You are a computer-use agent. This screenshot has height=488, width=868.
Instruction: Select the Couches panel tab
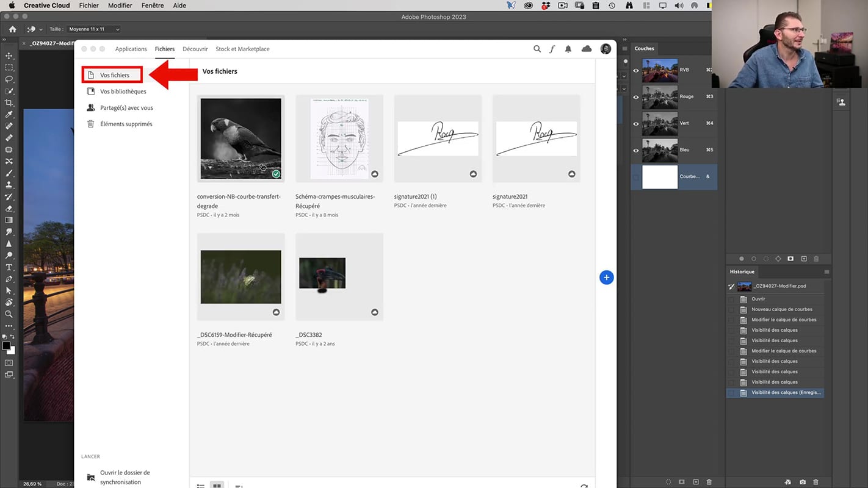click(x=644, y=48)
